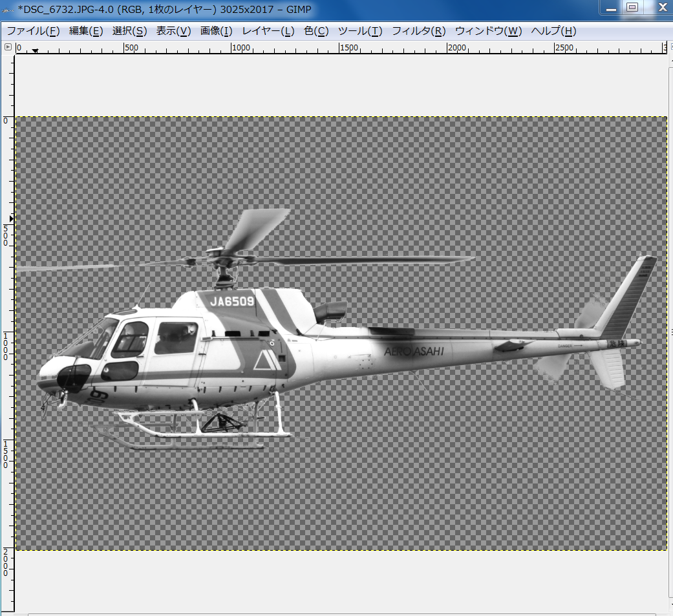673x616 pixels.
Task: Click the horizontal ruler at 1000 mark
Action: 232,48
